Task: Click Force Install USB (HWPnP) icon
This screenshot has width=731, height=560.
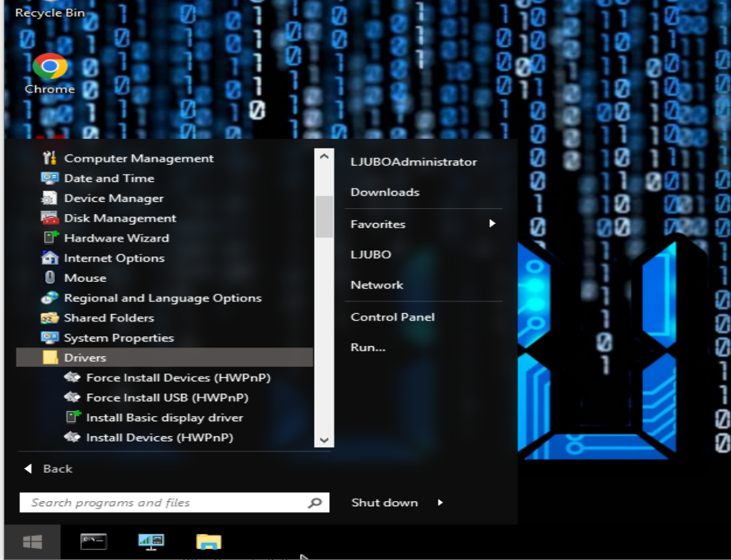Action: pyautogui.click(x=72, y=397)
